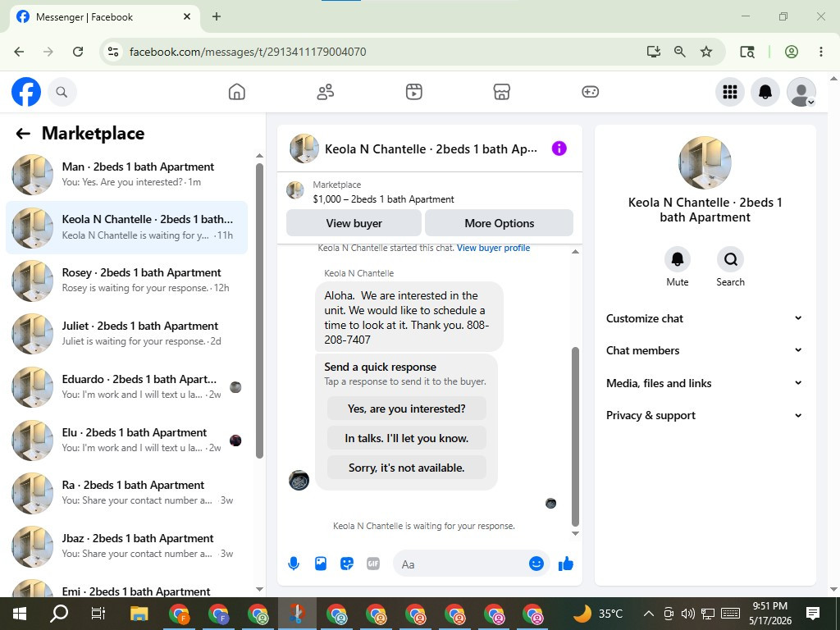This screenshot has height=630, width=840.
Task: Open Chrome three-dot menu
Action: coord(820,52)
